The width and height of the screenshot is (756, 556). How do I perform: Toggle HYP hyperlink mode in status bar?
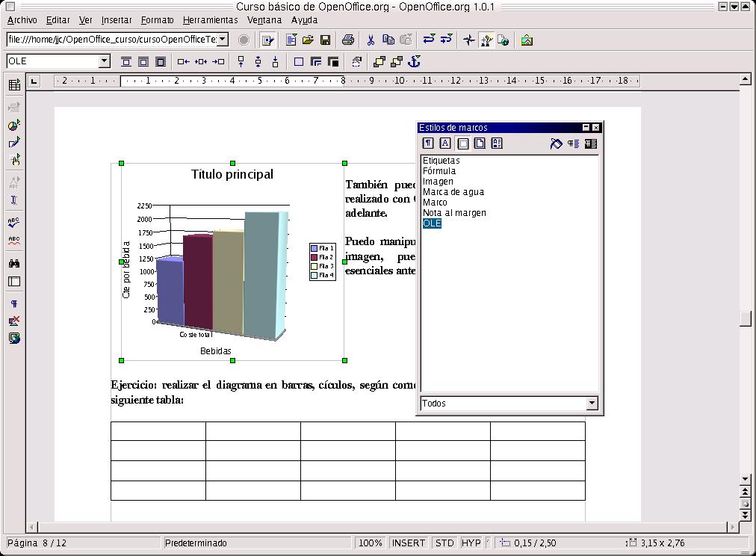471,543
